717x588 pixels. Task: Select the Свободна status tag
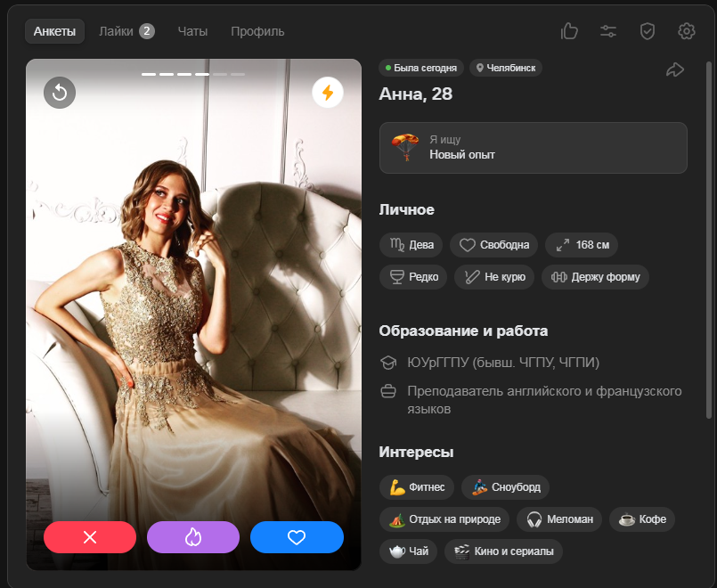pyautogui.click(x=493, y=245)
